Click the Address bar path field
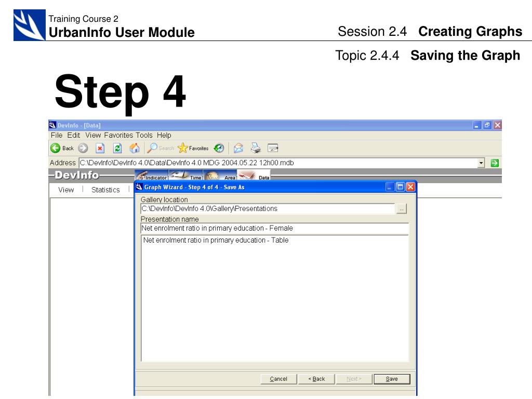 click(x=278, y=163)
